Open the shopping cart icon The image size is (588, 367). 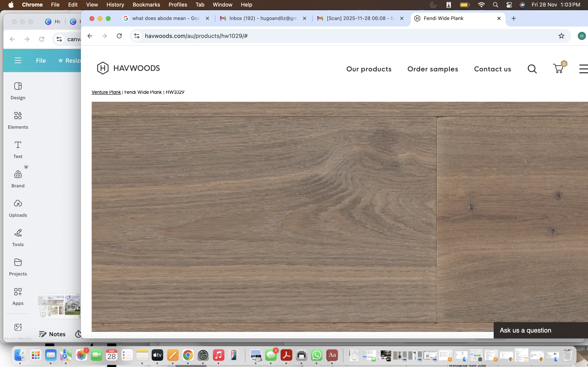point(558,69)
